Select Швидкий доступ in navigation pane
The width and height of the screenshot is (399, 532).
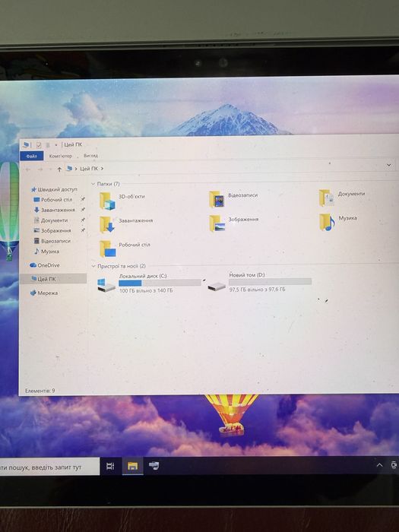(54, 189)
